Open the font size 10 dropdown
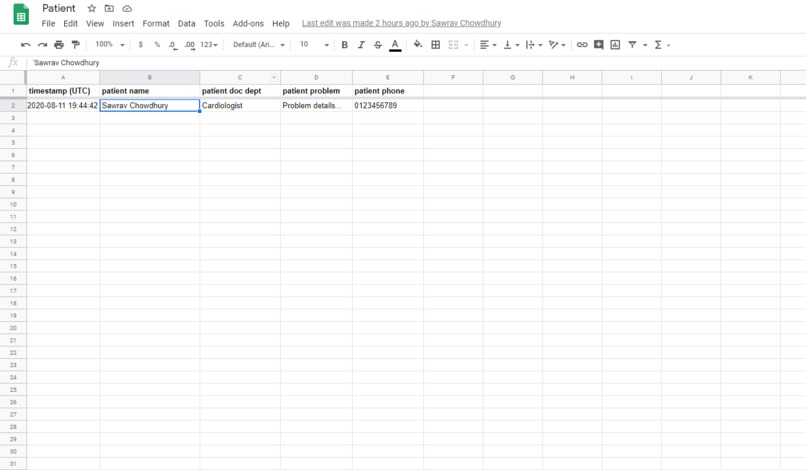This screenshot has width=806, height=470. pyautogui.click(x=314, y=45)
